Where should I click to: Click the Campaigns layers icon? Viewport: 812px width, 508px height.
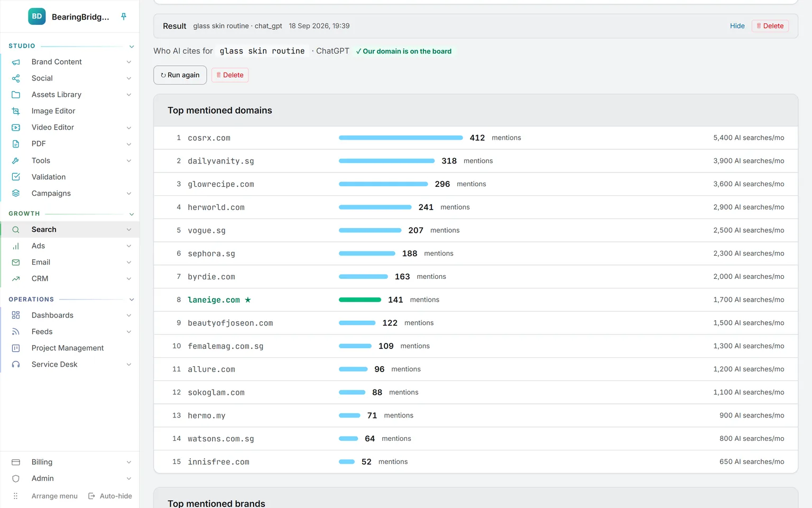(16, 193)
